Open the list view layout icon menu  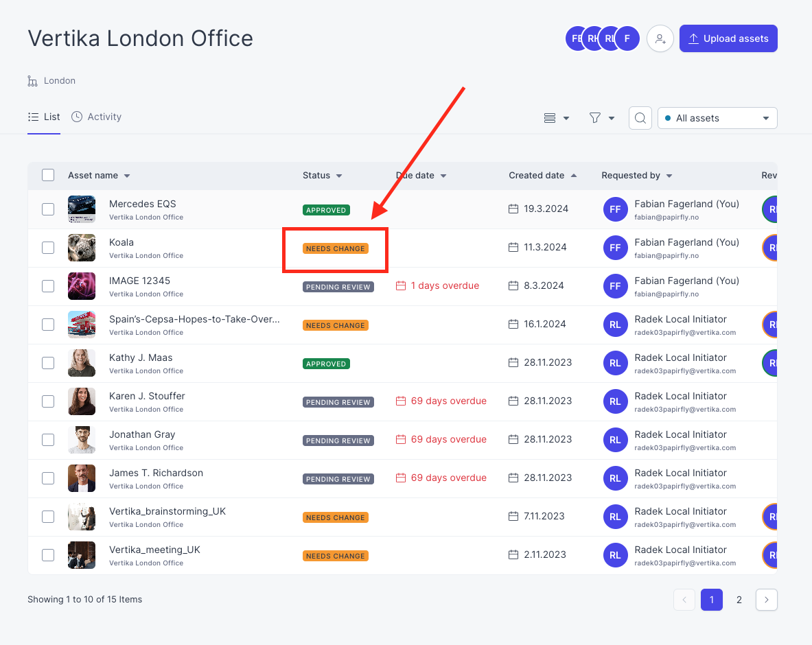tap(557, 118)
